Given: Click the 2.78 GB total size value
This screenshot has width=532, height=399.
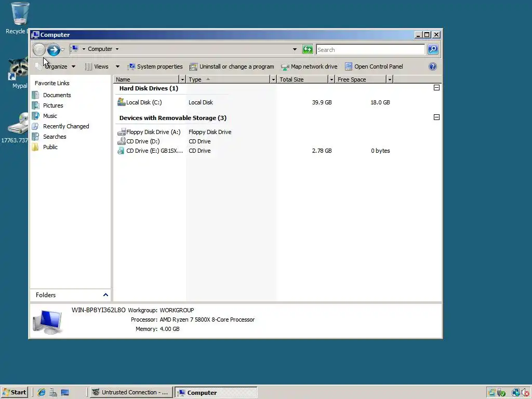Looking at the screenshot, I should [x=322, y=151].
